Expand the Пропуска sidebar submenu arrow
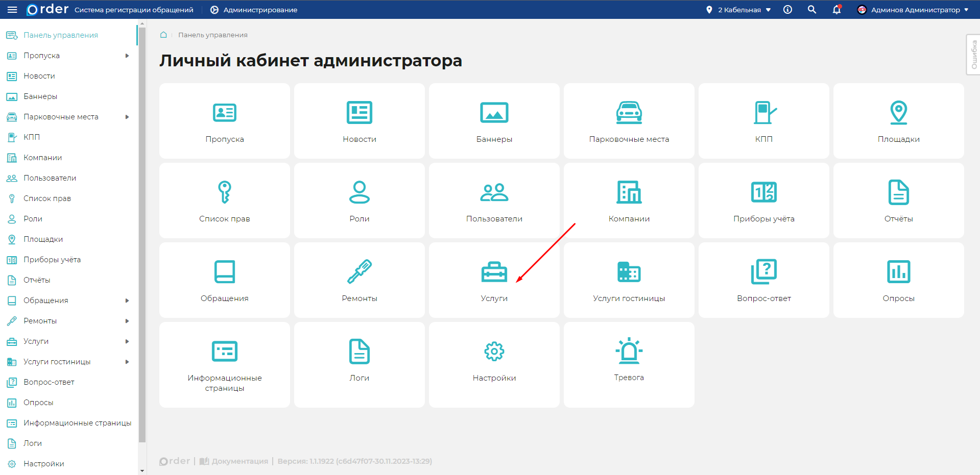Image resolution: width=980 pixels, height=475 pixels. click(127, 56)
